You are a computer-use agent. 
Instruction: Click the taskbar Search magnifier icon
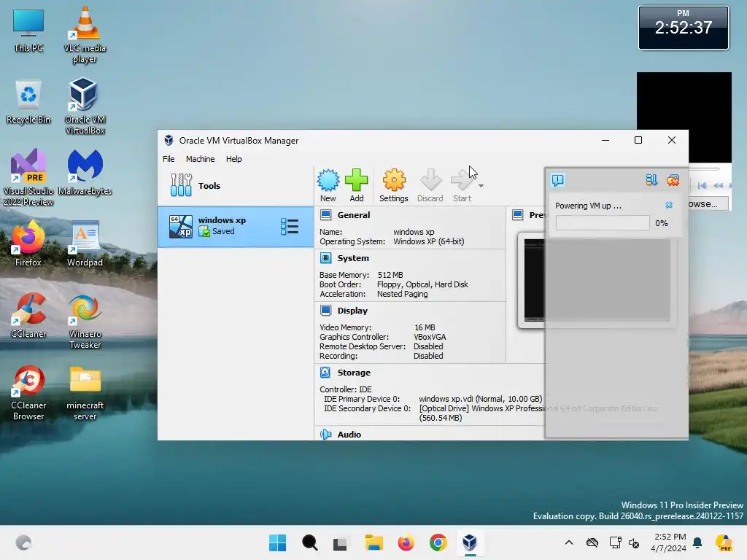(309, 542)
